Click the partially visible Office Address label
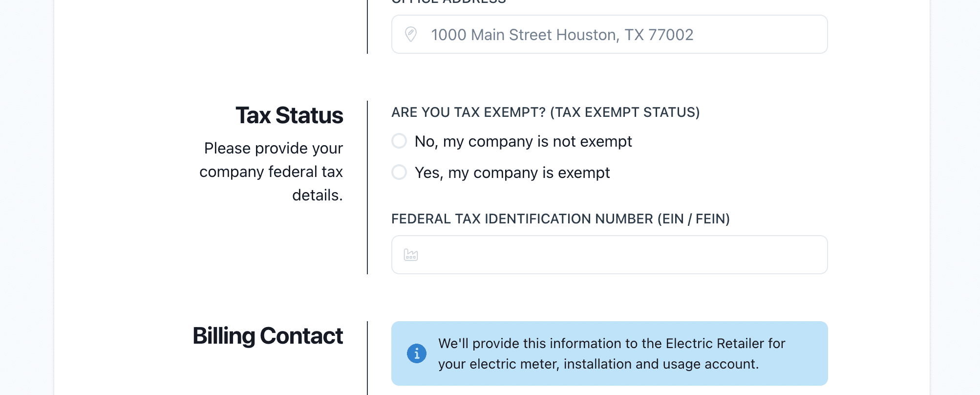The height and width of the screenshot is (395, 980). [x=448, y=2]
